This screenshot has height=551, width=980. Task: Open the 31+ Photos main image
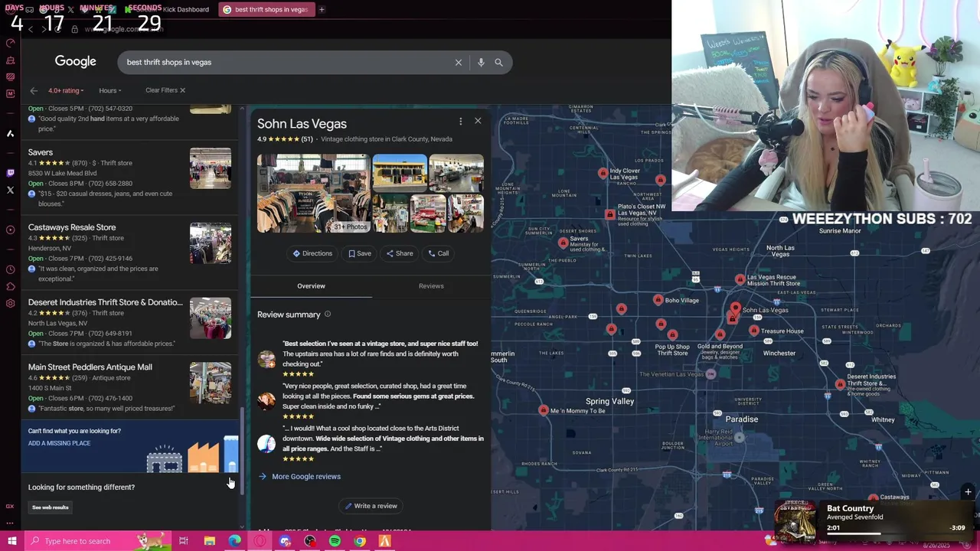tap(313, 194)
